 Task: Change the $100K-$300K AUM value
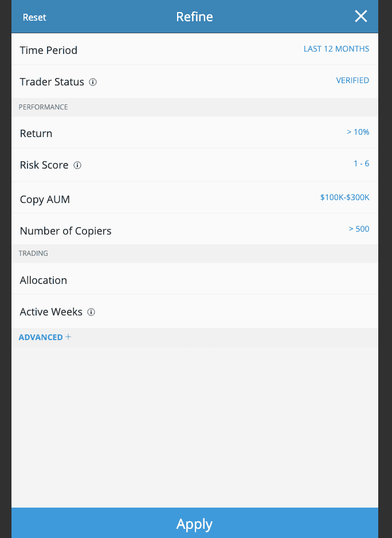pyautogui.click(x=344, y=197)
